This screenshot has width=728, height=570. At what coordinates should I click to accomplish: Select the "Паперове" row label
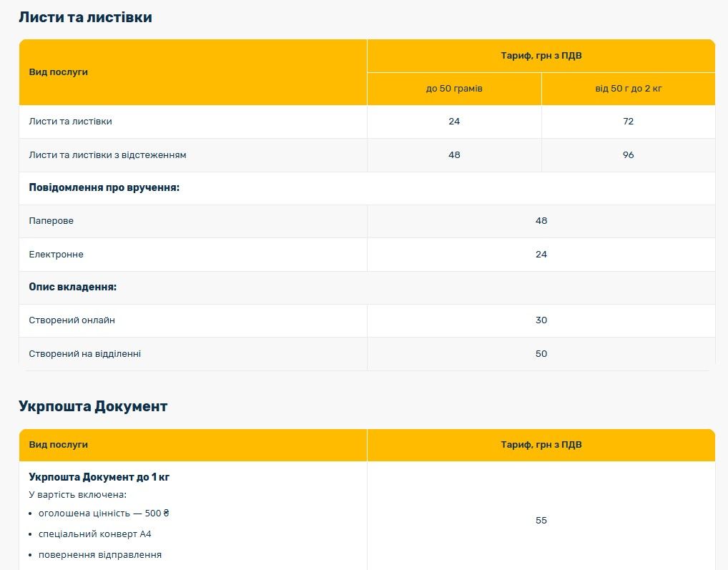pyautogui.click(x=51, y=221)
